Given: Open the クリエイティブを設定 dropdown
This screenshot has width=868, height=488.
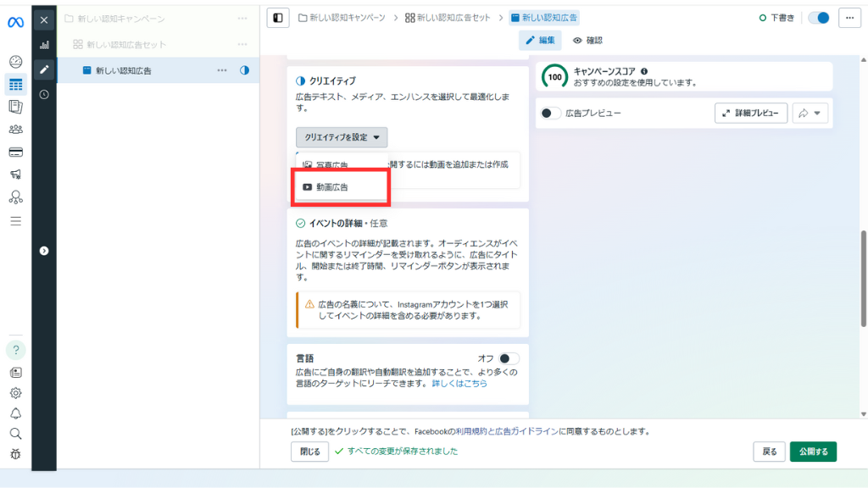Looking at the screenshot, I should (x=342, y=137).
